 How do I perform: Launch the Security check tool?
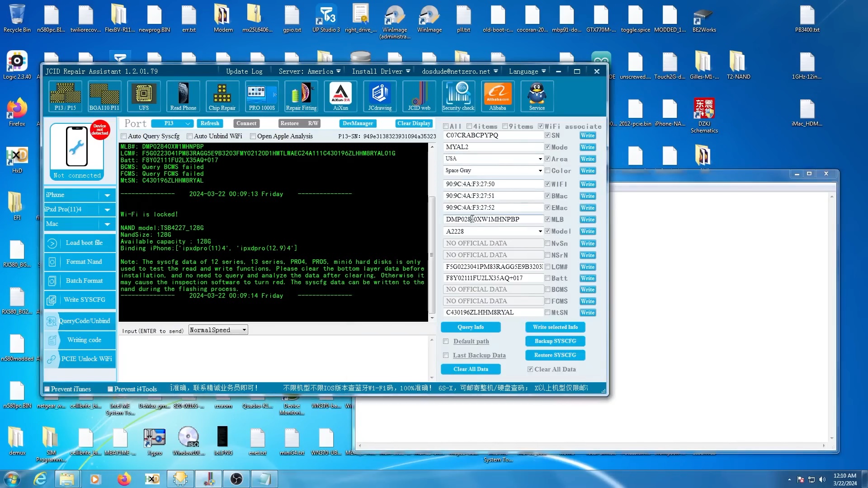(458, 96)
